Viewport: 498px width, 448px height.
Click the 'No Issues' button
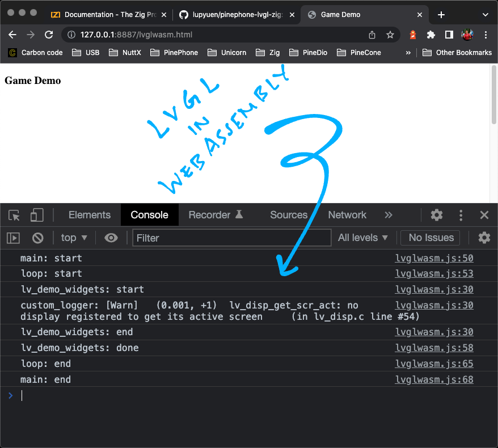point(431,238)
